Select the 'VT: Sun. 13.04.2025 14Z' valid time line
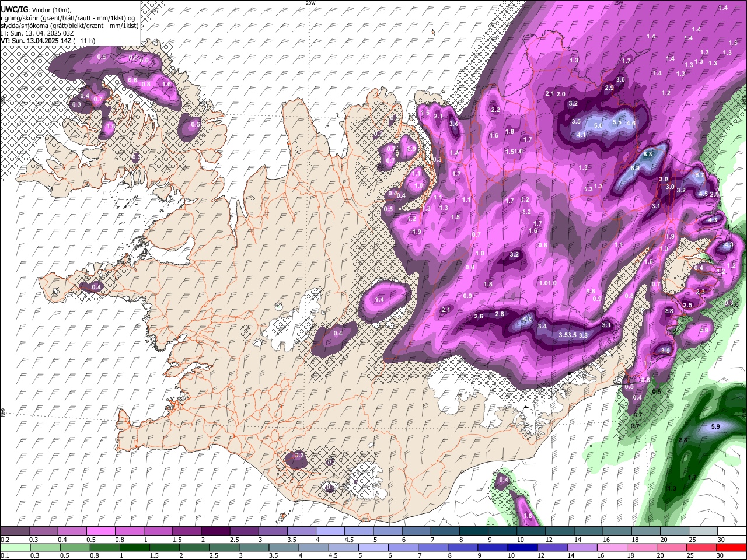Image resolution: width=747 pixels, height=560 pixels. 48,41
